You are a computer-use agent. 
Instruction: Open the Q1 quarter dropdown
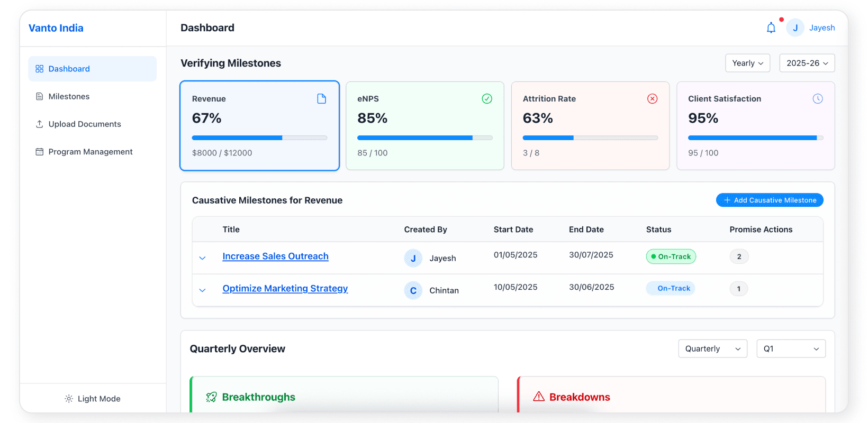[791, 348]
